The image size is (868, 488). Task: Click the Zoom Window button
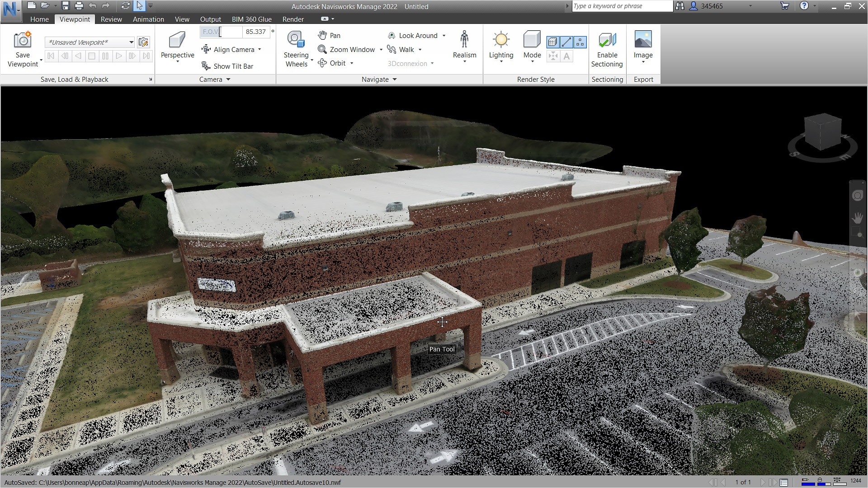pyautogui.click(x=347, y=50)
